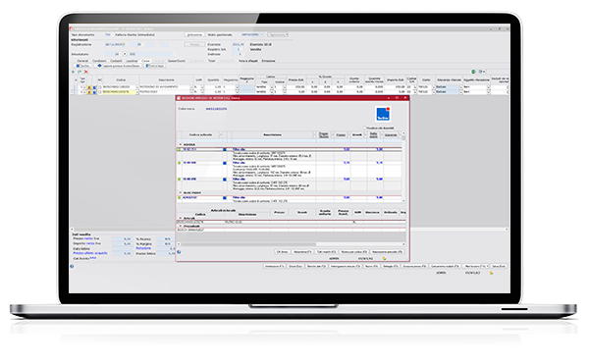Collapse the BLUE PRINT group in the article list
Image resolution: width=589 pixels, height=364 pixels.
pyautogui.click(x=181, y=193)
